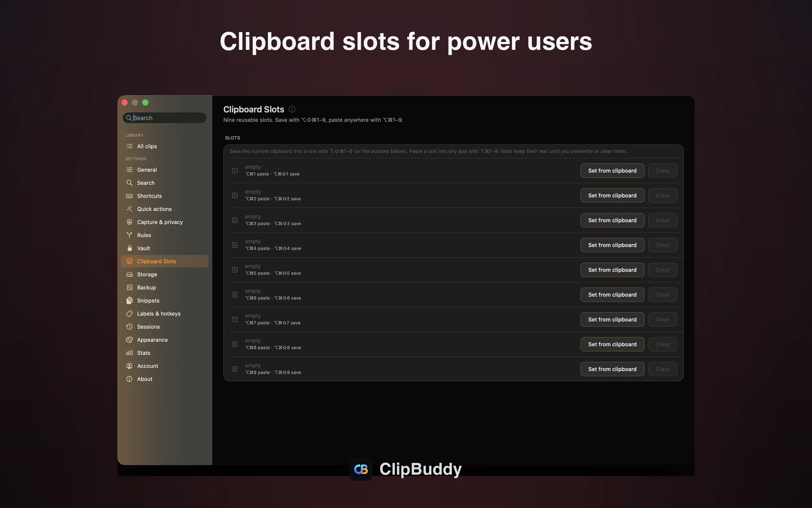Image resolution: width=812 pixels, height=508 pixels.
Task: Click the Backup icon
Action: (129, 288)
